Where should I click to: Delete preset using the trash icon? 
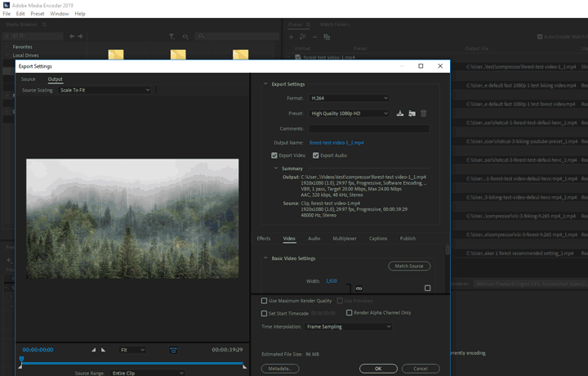pos(424,114)
